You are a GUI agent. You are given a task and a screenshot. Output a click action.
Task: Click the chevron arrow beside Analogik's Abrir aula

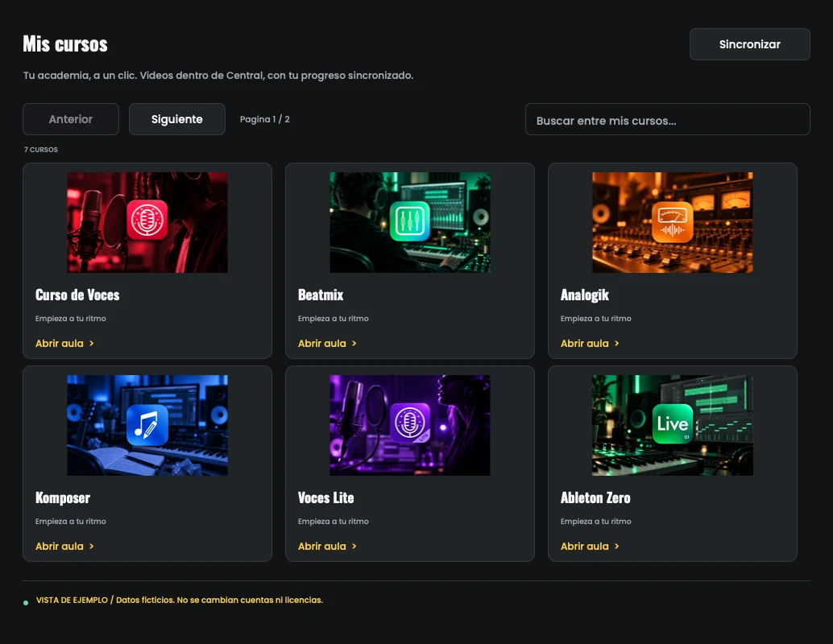click(x=616, y=344)
